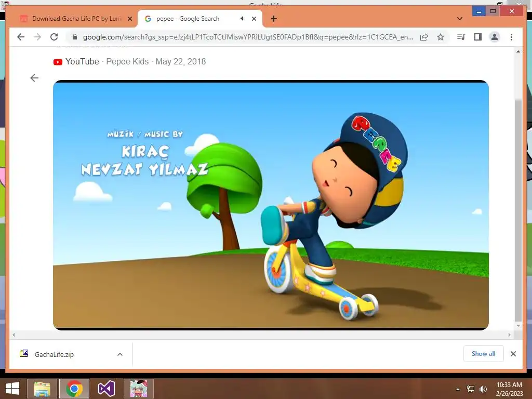Bookmark this page with the star
The width and height of the screenshot is (532, 399).
pos(441,37)
